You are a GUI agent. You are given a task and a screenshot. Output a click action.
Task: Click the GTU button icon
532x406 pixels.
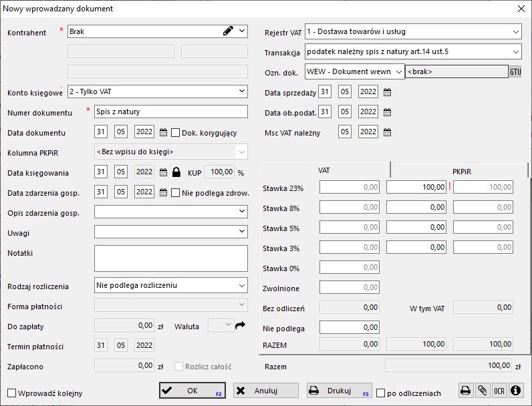tap(515, 71)
